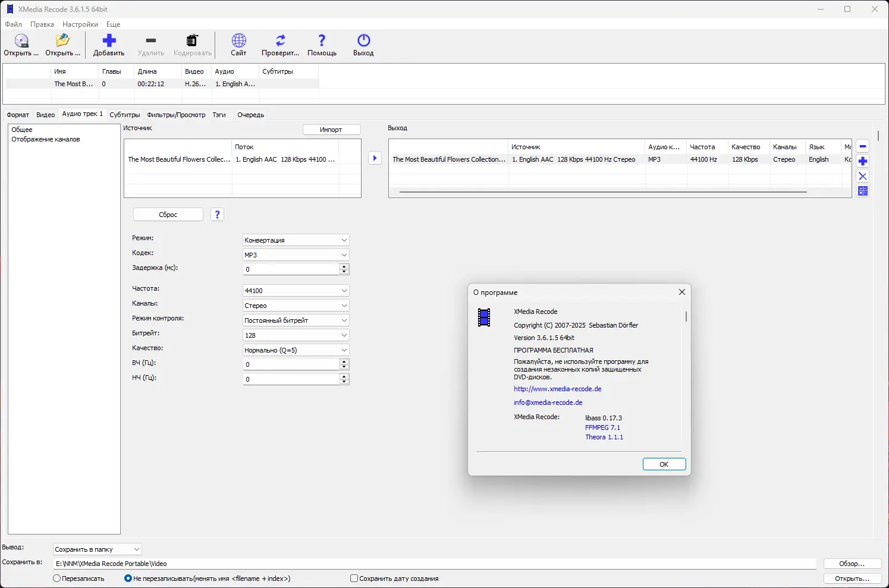The image size is (889, 588).
Task: Click the Выход power icon
Action: (363, 41)
